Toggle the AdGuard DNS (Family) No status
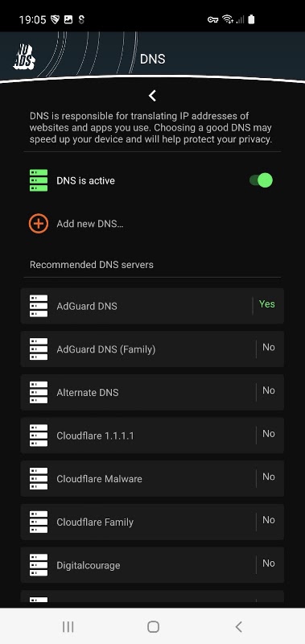The height and width of the screenshot is (644, 305). pos(269,348)
